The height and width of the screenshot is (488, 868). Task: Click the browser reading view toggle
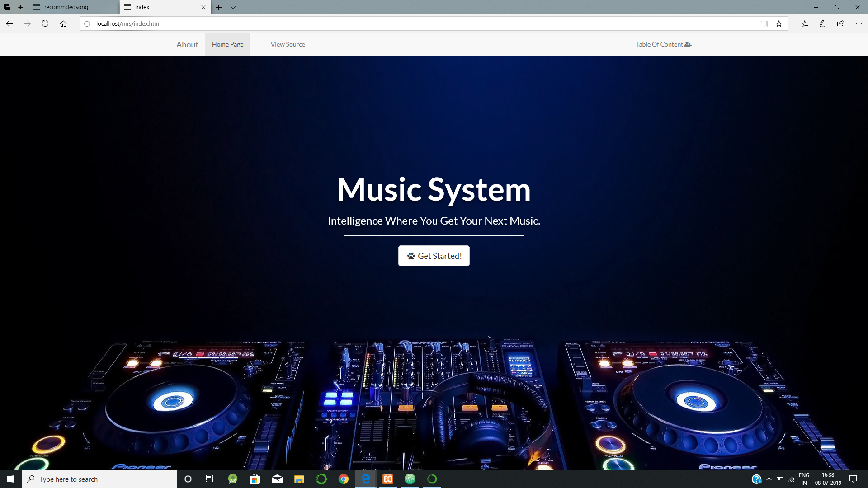pyautogui.click(x=764, y=23)
